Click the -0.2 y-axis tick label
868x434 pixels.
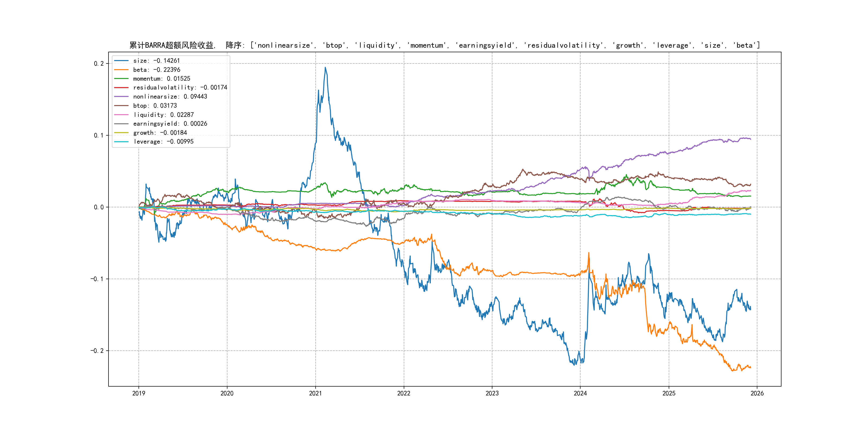coord(97,351)
